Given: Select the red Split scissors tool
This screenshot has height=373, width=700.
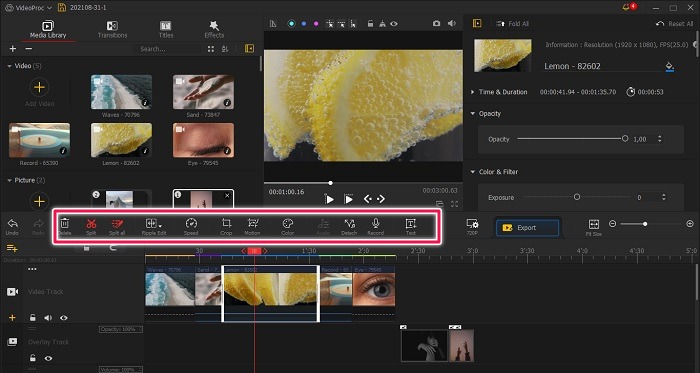Looking at the screenshot, I should (x=91, y=226).
